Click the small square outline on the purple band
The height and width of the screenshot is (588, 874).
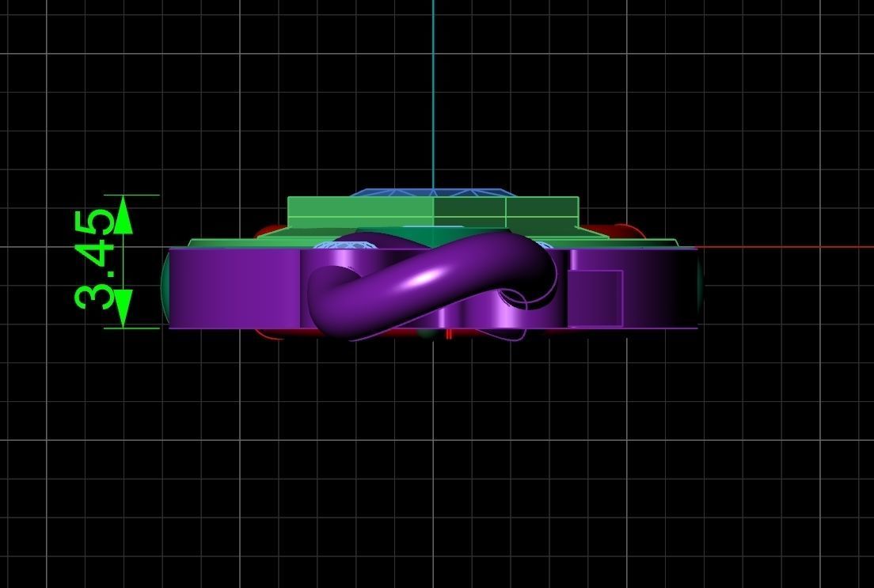click(595, 298)
